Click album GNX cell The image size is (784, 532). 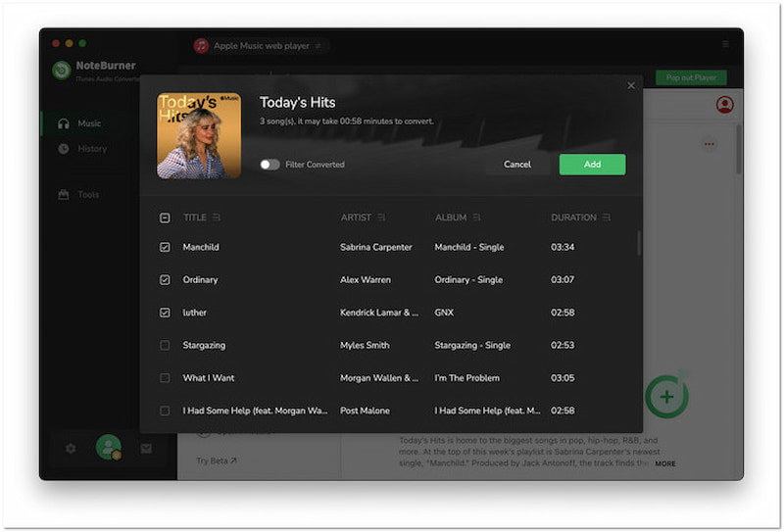(444, 313)
